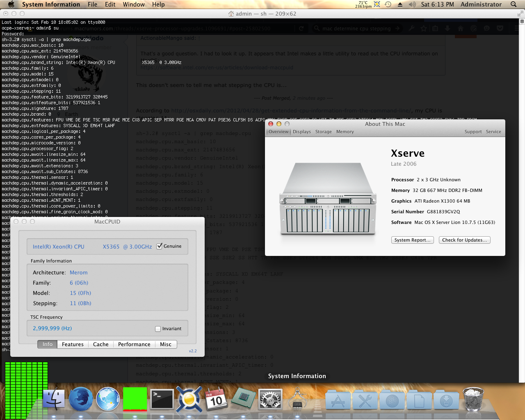Click the v2.2 version label in MacCPUID
The image size is (525, 420).
pos(193,351)
